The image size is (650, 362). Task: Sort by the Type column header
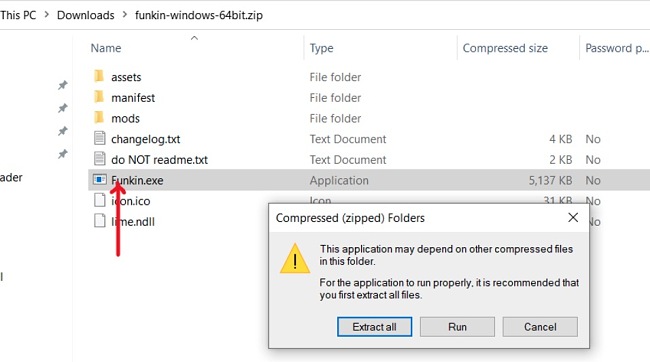pyautogui.click(x=321, y=48)
